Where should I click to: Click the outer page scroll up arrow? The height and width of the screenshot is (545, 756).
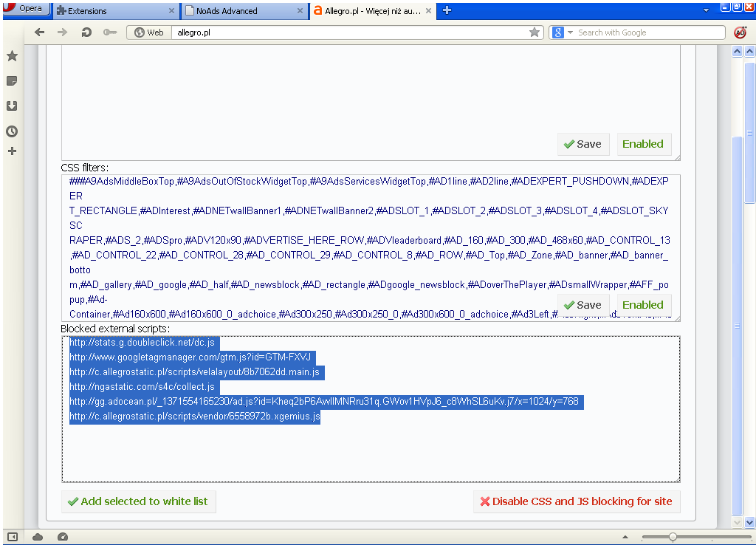point(750,51)
